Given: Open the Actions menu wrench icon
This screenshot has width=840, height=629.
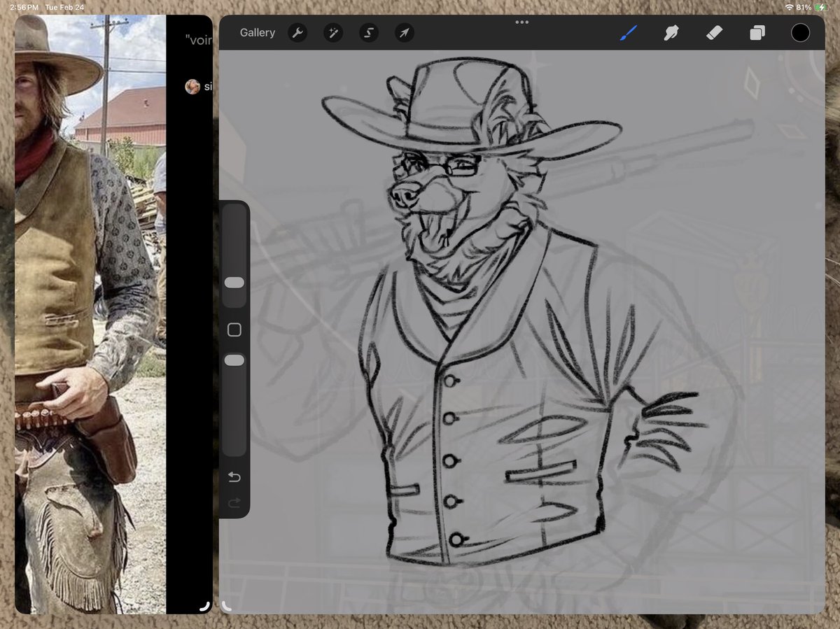Looking at the screenshot, I should [x=297, y=32].
